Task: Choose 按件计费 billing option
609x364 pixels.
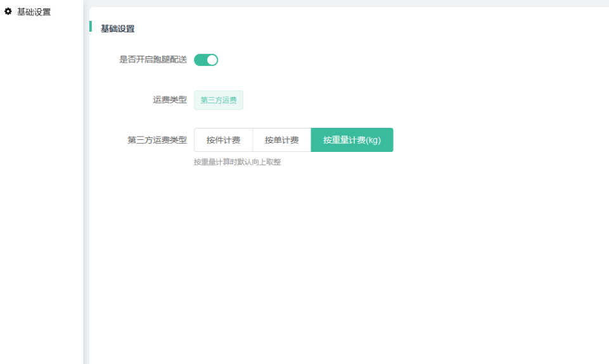Action: (x=223, y=140)
